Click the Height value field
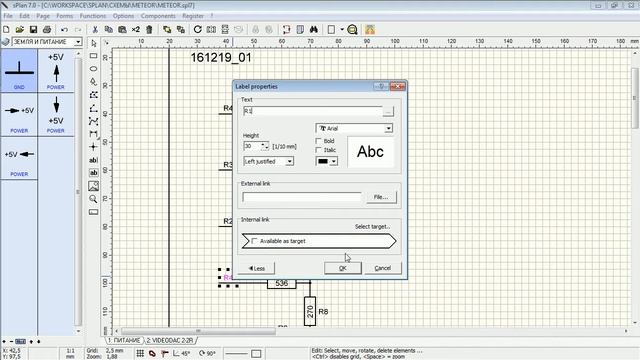Image resolution: width=640 pixels, height=360 pixels. (252, 146)
